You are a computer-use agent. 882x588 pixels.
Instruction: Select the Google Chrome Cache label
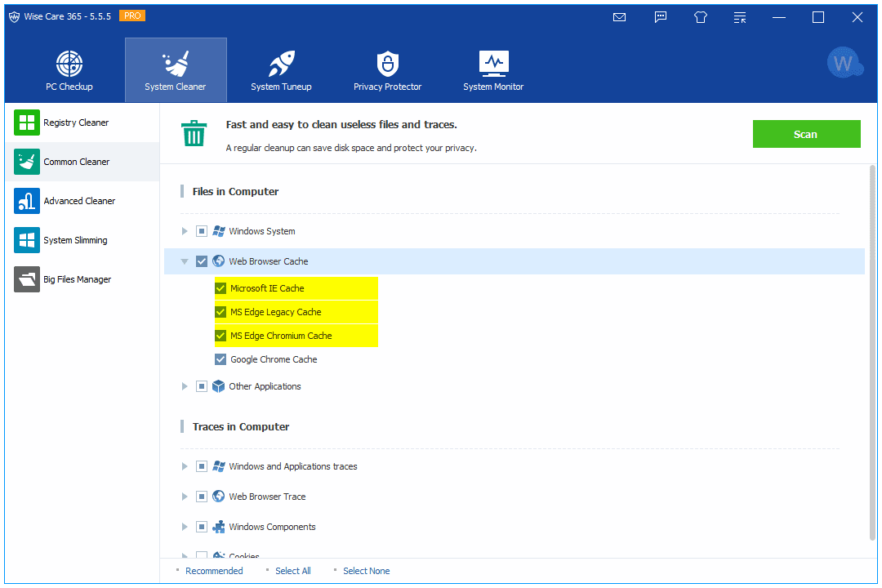point(274,359)
